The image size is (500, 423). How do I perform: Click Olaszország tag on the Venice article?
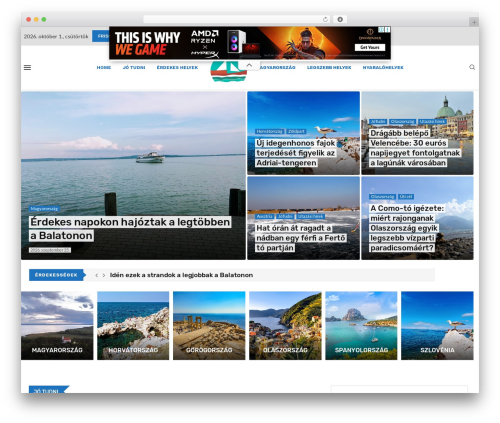[402, 122]
